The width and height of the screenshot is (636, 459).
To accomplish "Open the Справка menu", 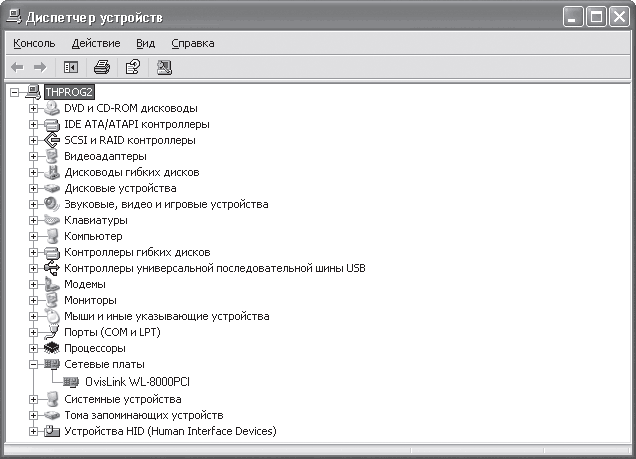I will [193, 43].
